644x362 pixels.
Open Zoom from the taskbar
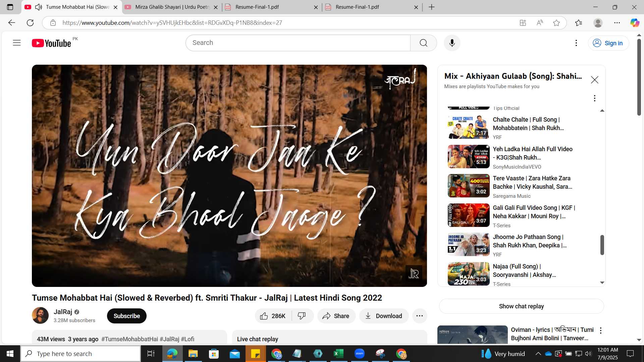click(x=359, y=354)
